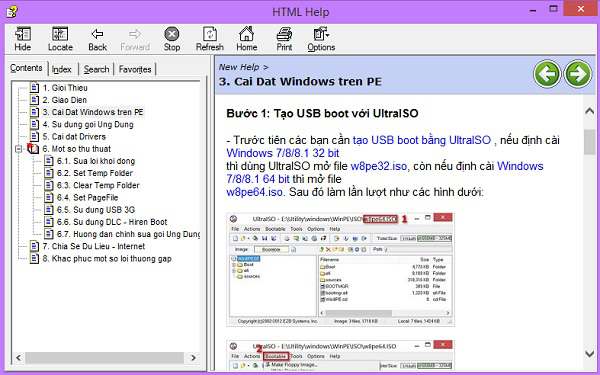
Task: Click the page title '3. Cai Dat Windows tren PE'
Action: click(x=300, y=82)
